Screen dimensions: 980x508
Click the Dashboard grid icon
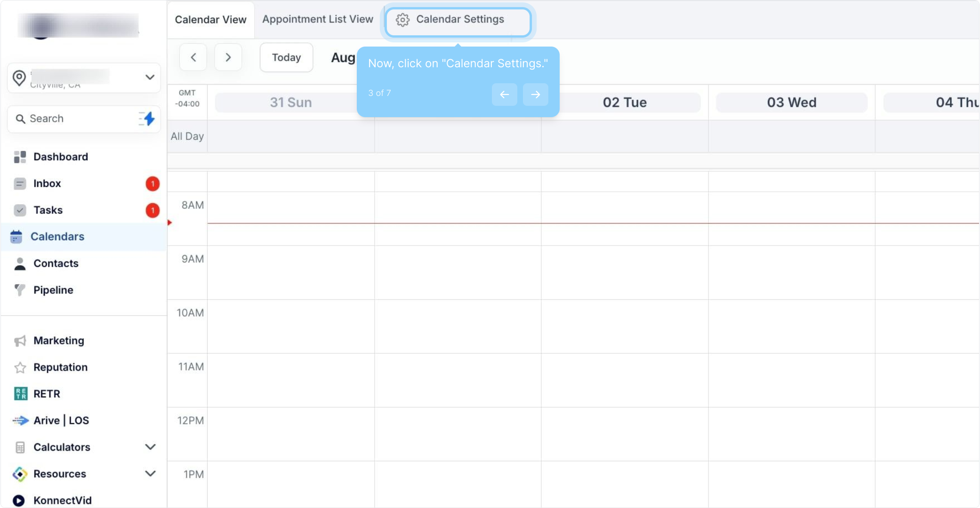[20, 157]
